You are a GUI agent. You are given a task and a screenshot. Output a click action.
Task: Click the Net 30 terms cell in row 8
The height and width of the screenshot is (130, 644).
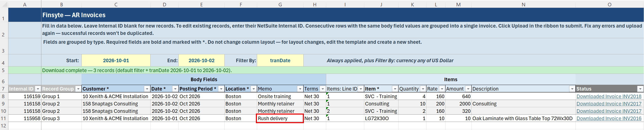coord(315,96)
